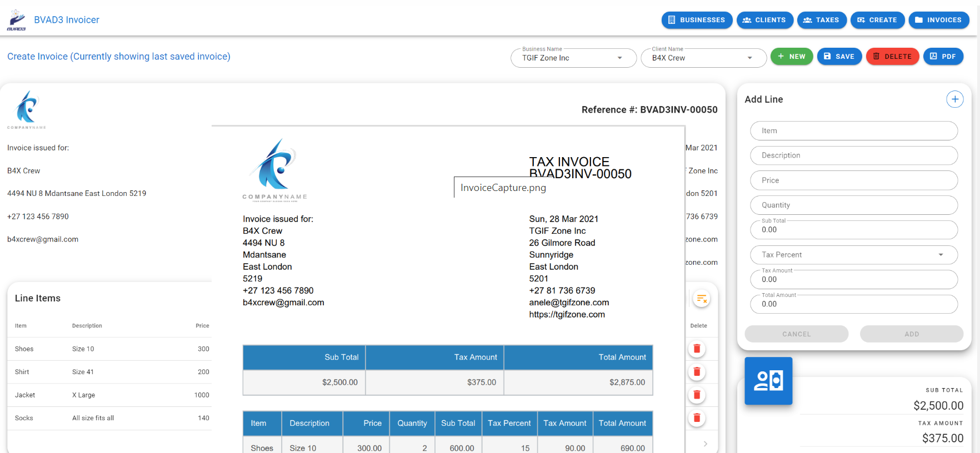Image resolution: width=980 pixels, height=453 pixels.
Task: Click the clear line items icon
Action: point(702,299)
